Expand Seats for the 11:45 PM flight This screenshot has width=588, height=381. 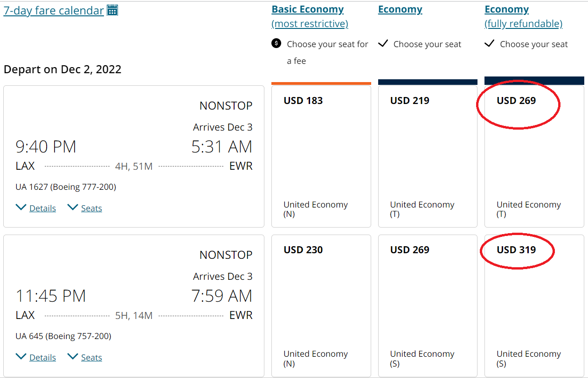(91, 357)
